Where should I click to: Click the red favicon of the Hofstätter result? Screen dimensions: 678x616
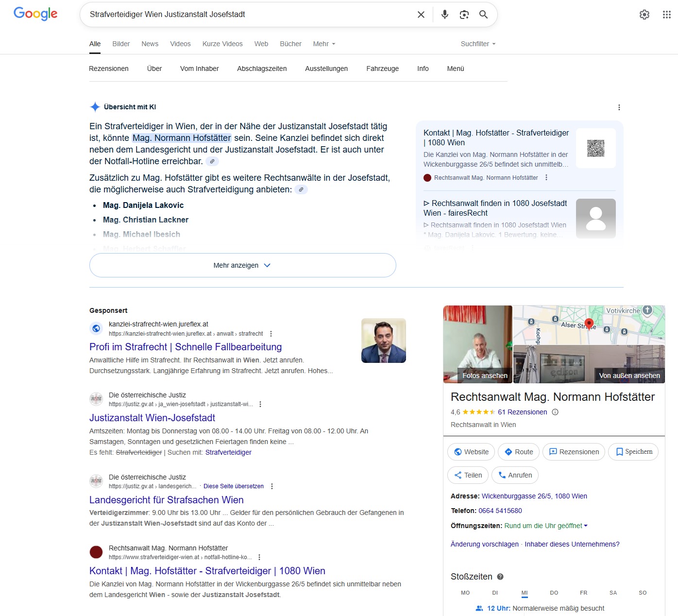click(96, 552)
